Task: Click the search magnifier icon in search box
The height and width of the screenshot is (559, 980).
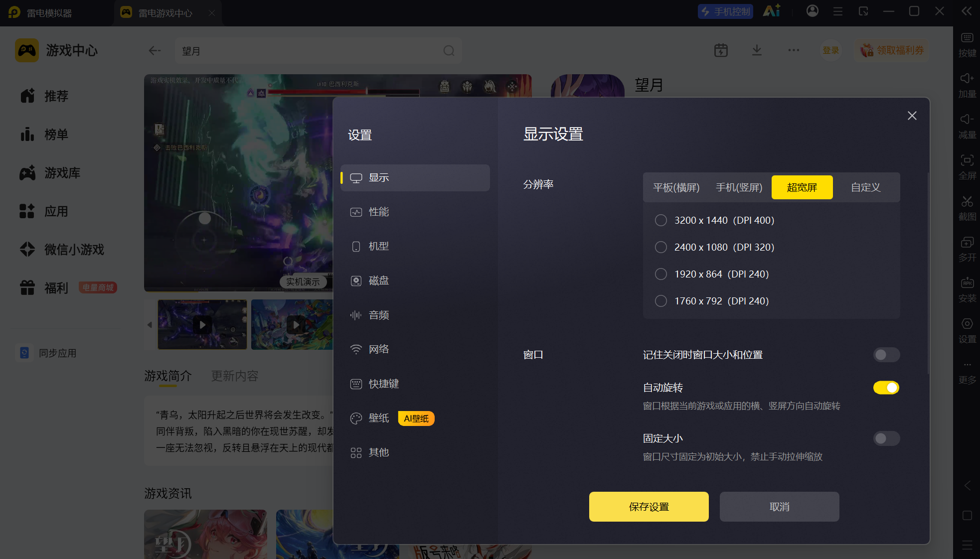Action: [x=449, y=51]
